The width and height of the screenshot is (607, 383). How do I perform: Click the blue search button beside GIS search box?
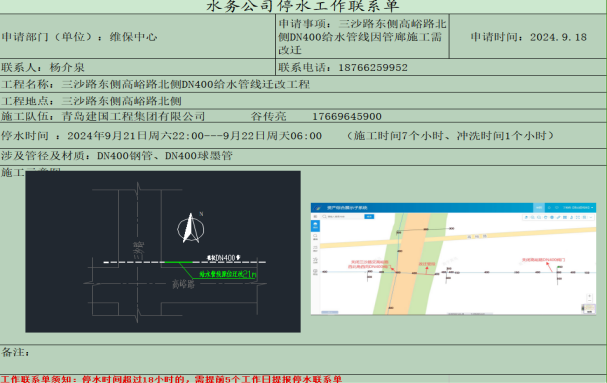click(369, 216)
